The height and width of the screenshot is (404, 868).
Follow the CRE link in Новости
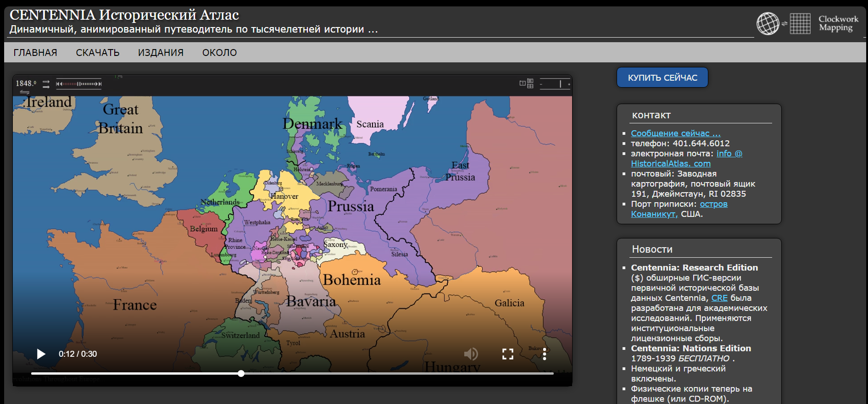click(719, 298)
